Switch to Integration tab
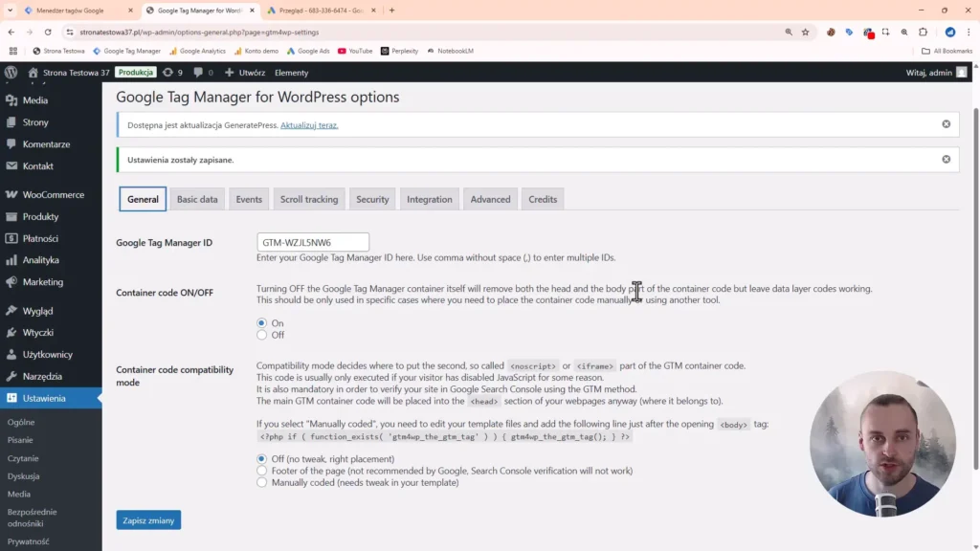The image size is (980, 551). [x=430, y=199]
